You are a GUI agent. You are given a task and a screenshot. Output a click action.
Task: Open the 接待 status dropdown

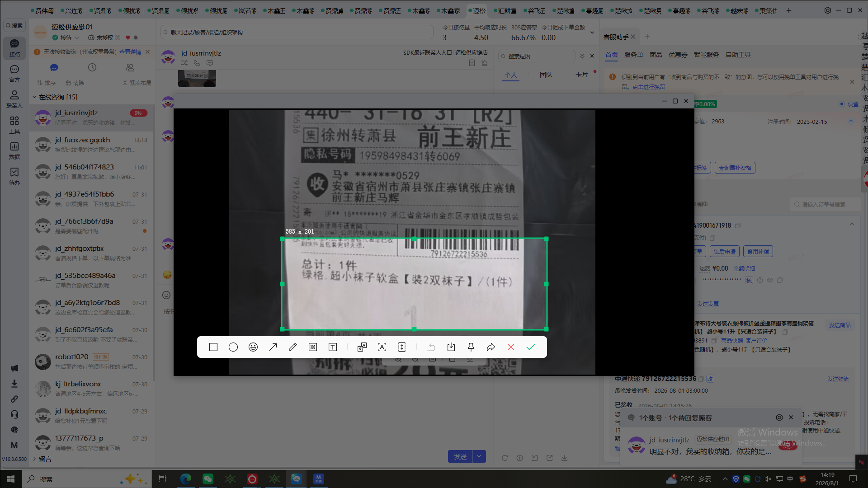[66, 38]
